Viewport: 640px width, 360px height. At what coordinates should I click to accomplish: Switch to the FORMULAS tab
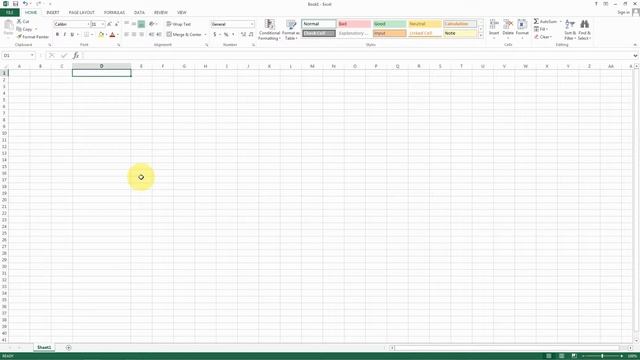click(x=114, y=13)
